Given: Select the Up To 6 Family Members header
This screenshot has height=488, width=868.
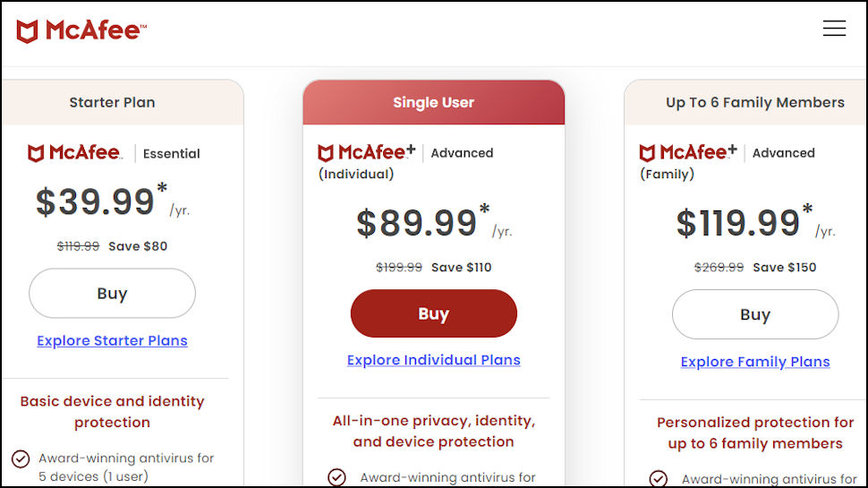Looking at the screenshot, I should coord(754,102).
